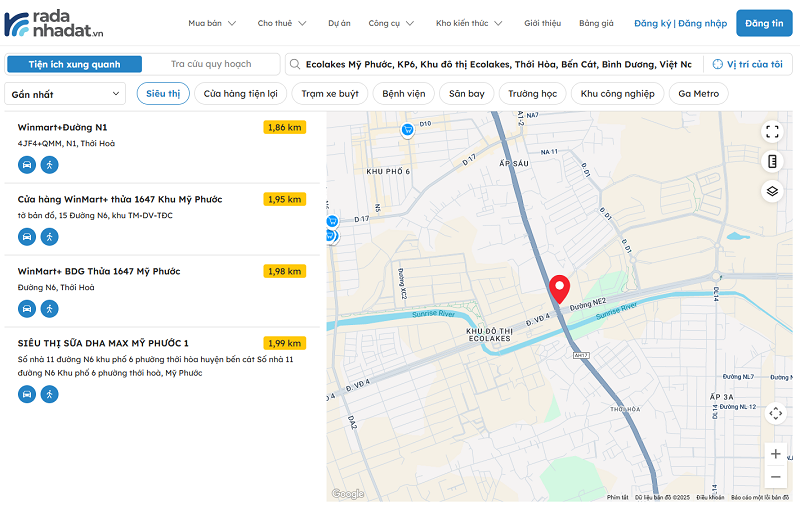The height and width of the screenshot is (514, 800).
Task: Click Vị trí của tôi button
Action: click(x=748, y=64)
